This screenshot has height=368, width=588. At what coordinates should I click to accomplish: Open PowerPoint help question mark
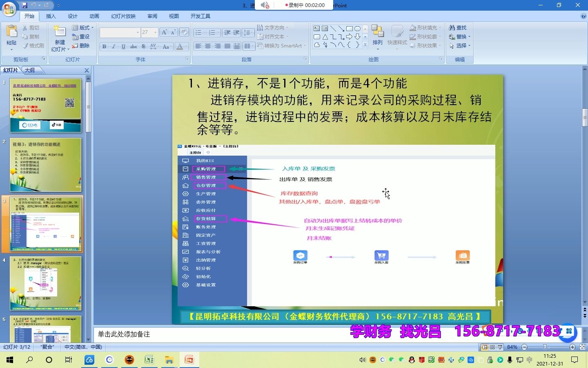[x=583, y=16]
